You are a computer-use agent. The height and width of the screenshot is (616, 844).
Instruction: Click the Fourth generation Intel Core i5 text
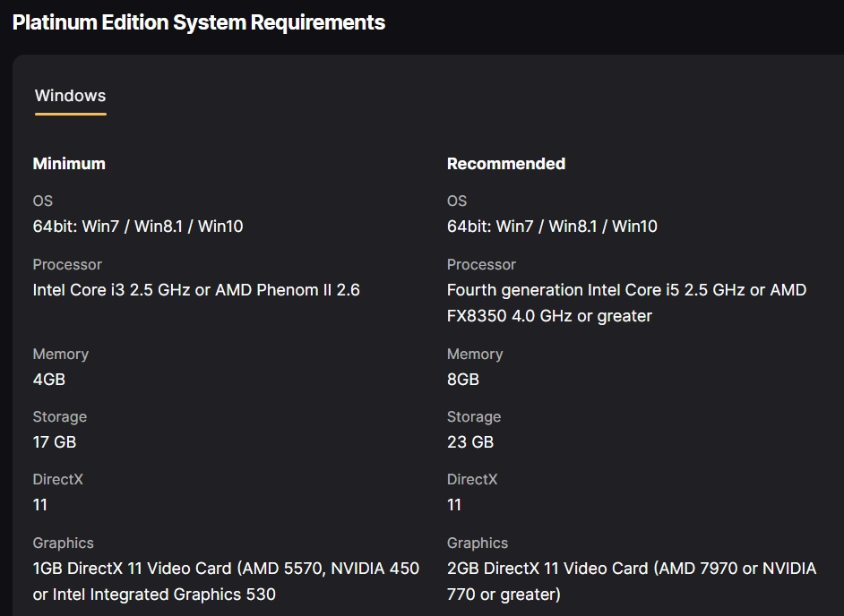(x=626, y=303)
